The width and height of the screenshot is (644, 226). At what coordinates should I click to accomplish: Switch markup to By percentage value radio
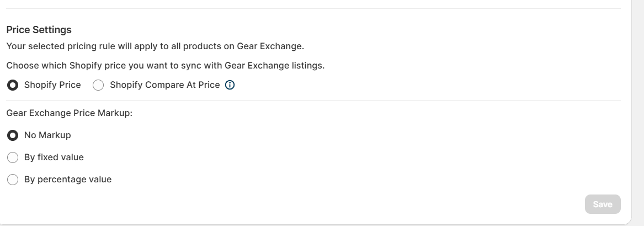(x=13, y=180)
